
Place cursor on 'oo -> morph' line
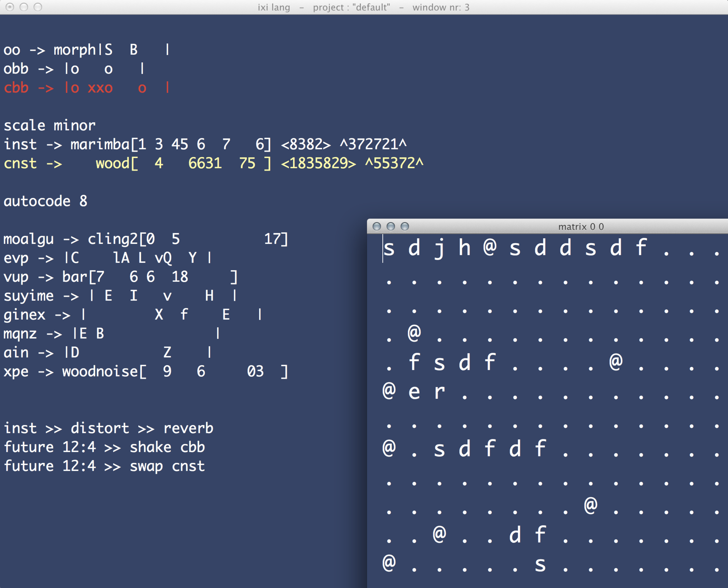click(x=87, y=50)
